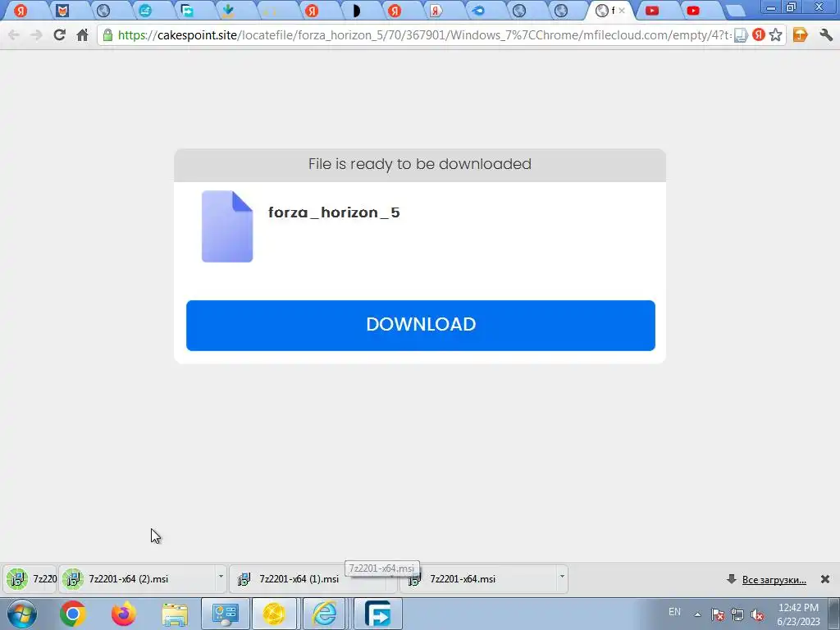Click the muted volume tray icon
840x630 pixels.
(757, 614)
